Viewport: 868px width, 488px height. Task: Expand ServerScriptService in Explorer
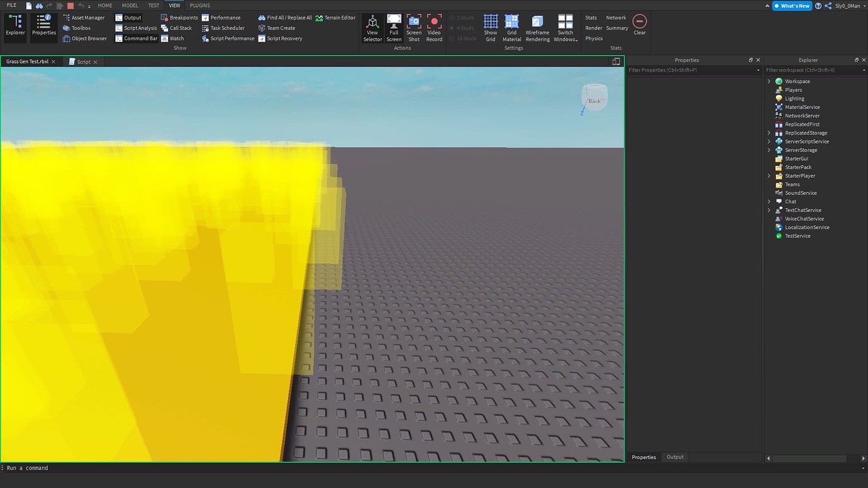coord(769,141)
